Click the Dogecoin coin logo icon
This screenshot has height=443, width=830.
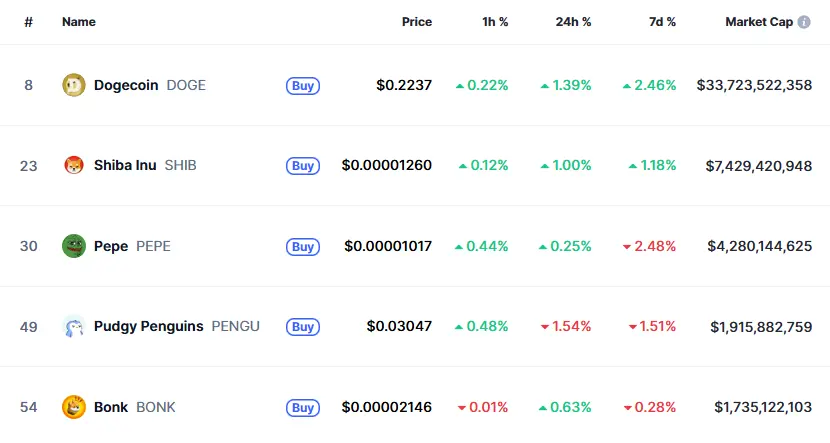74,85
